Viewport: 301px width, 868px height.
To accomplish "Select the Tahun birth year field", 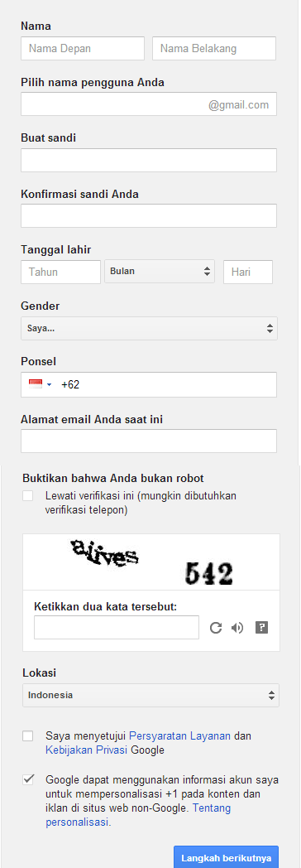I will coord(60,272).
